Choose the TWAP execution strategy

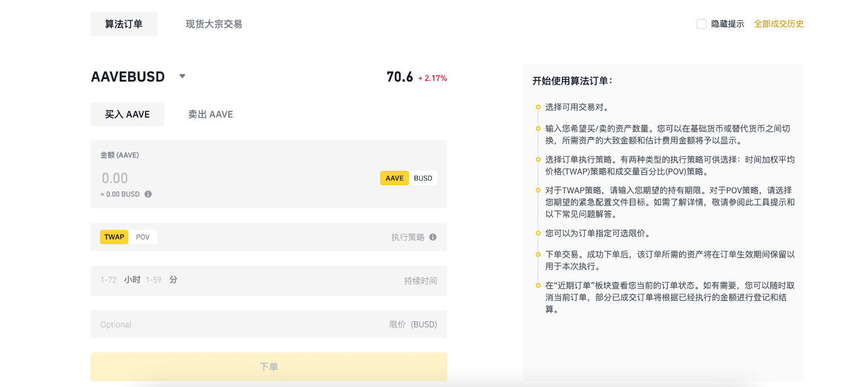tap(114, 237)
